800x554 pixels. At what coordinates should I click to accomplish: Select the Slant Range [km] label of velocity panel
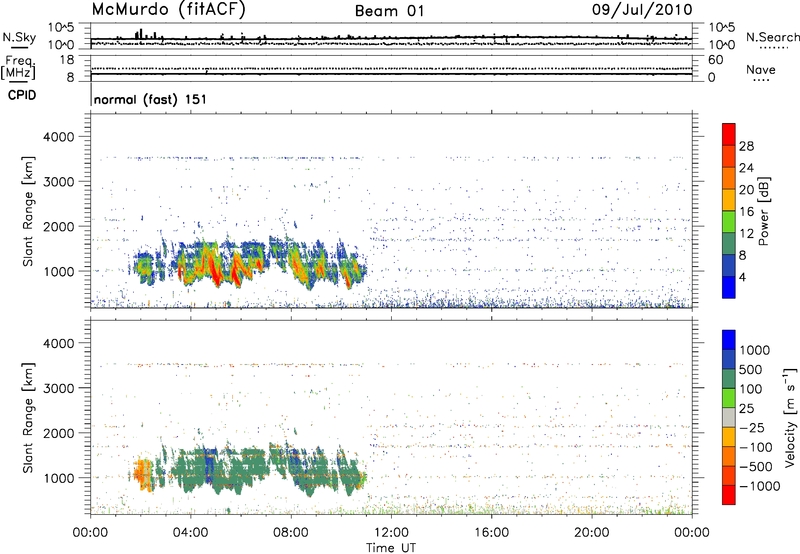click(28, 417)
